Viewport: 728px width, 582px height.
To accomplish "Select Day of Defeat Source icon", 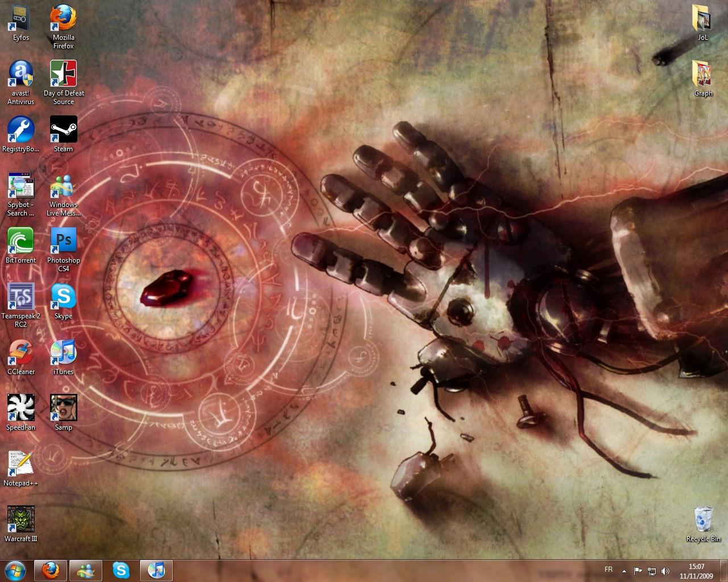I will 63,82.
